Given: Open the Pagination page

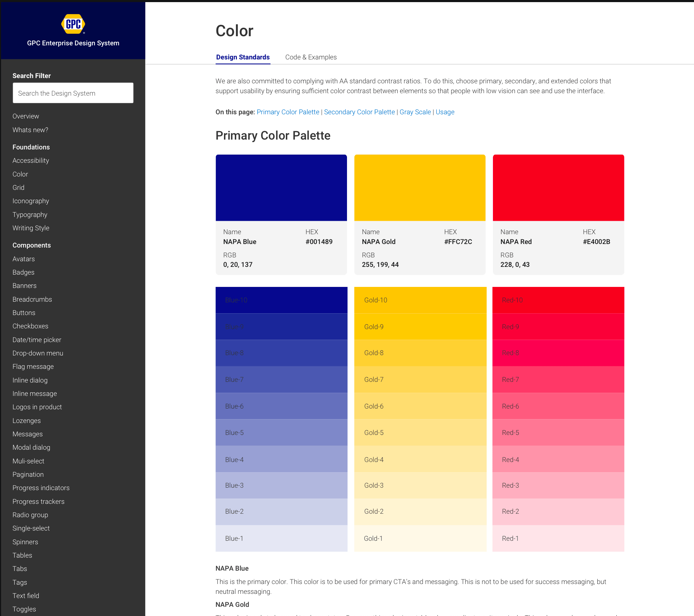Looking at the screenshot, I should (x=28, y=474).
